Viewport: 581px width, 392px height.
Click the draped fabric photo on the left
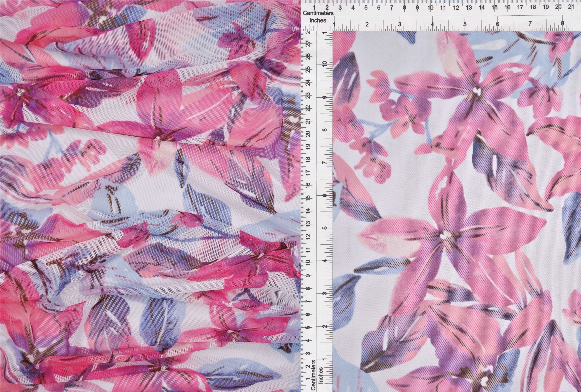[150, 196]
